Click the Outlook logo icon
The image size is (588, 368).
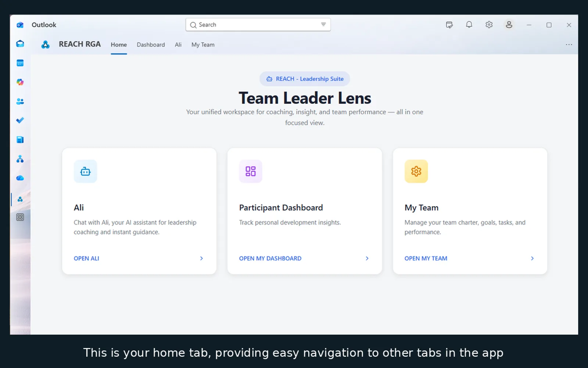click(x=20, y=25)
